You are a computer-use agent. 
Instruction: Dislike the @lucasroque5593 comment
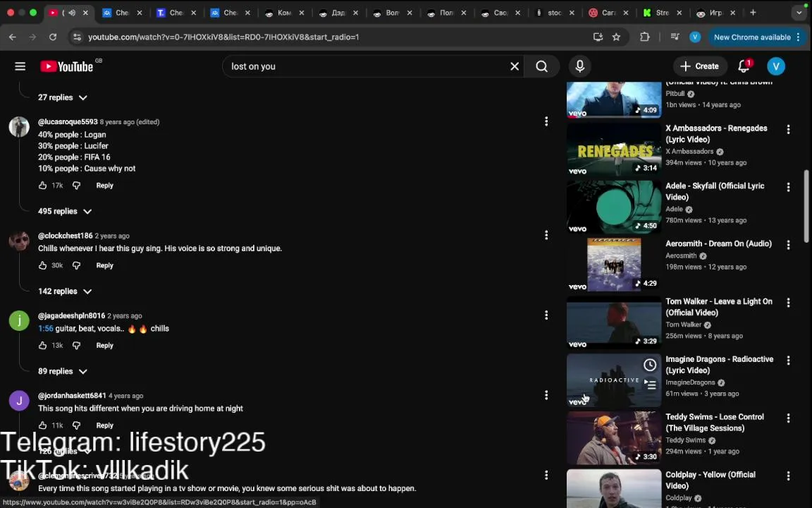tap(77, 186)
